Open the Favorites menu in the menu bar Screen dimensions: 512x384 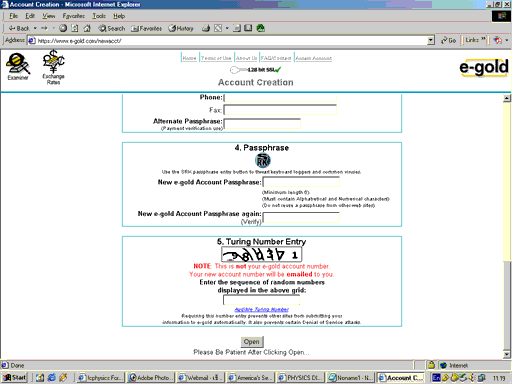pos(74,16)
